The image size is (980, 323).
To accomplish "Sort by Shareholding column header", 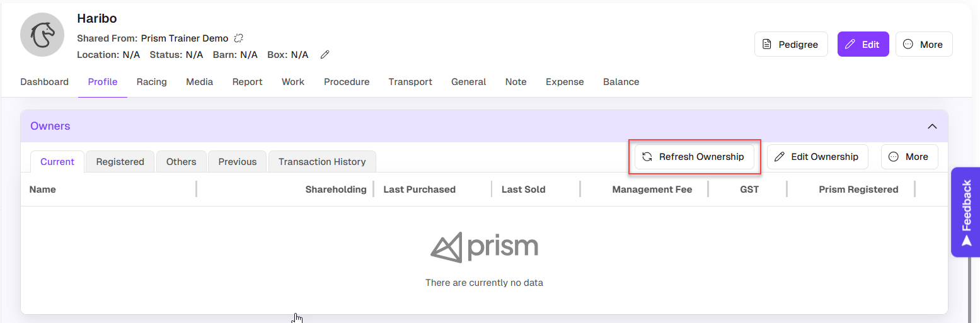I will pyautogui.click(x=335, y=190).
